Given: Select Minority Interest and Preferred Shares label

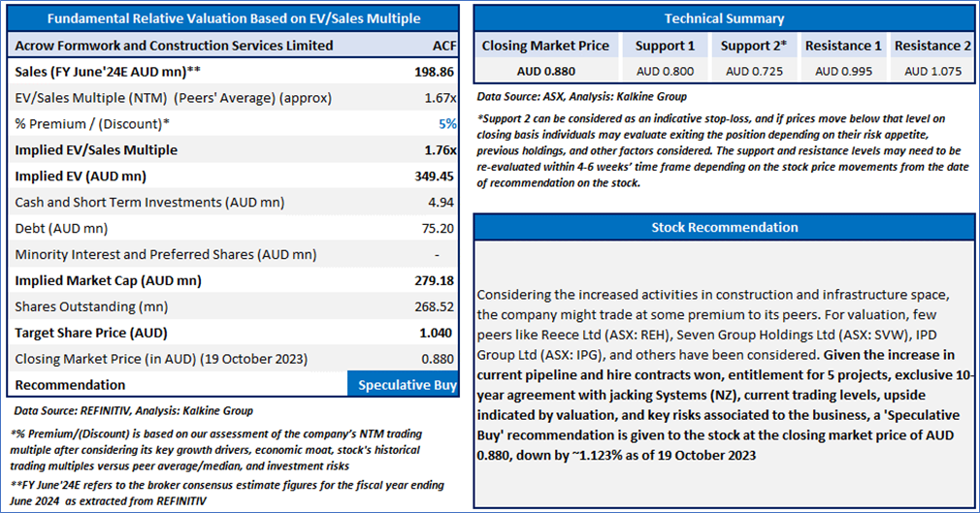Looking at the screenshot, I should tap(166, 254).
